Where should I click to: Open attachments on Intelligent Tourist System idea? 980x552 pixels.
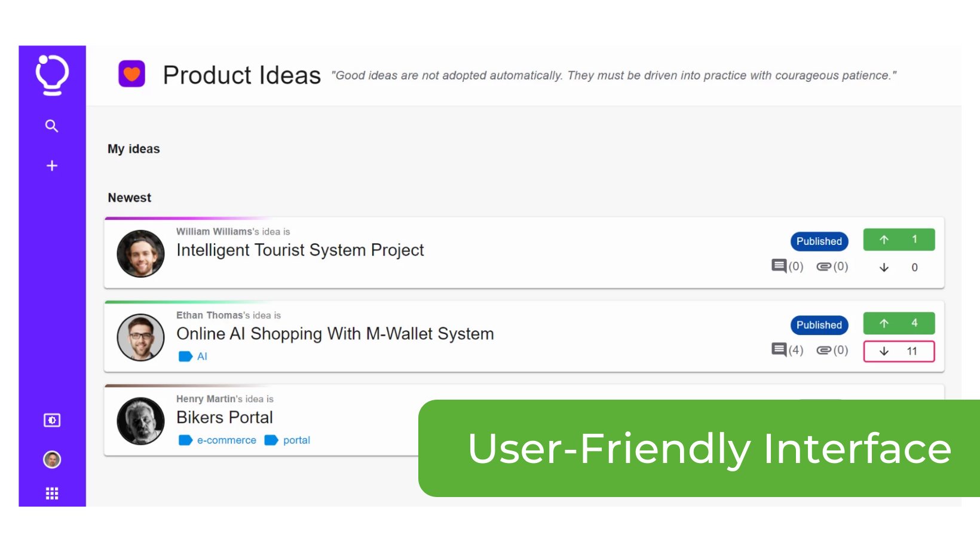click(x=832, y=266)
